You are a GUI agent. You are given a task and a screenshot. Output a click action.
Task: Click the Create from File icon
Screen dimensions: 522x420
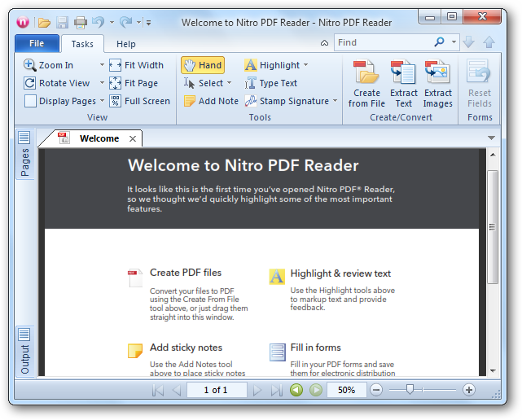(366, 74)
